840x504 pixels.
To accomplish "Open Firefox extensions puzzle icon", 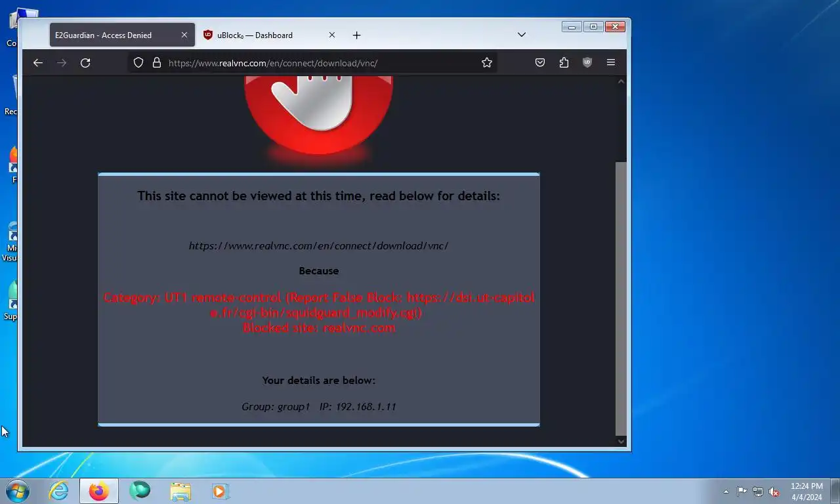I will 564,63.
